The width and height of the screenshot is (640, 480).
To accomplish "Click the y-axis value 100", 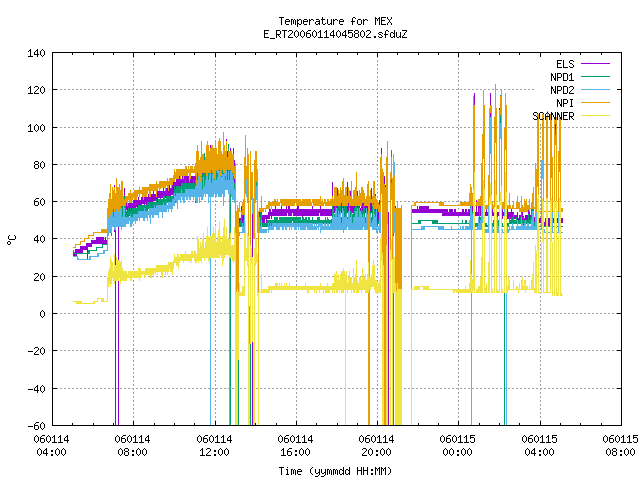I will pos(36,128).
